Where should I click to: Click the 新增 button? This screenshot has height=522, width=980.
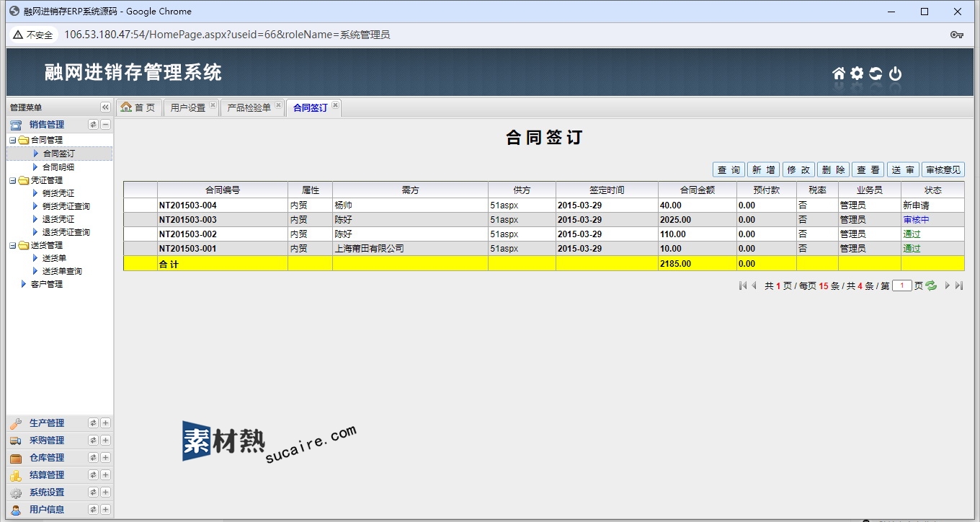[x=763, y=170]
